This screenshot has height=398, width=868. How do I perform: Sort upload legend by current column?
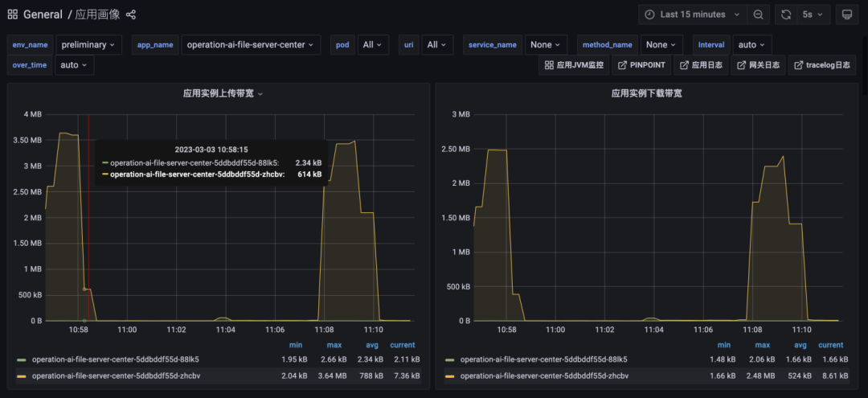tap(403, 345)
